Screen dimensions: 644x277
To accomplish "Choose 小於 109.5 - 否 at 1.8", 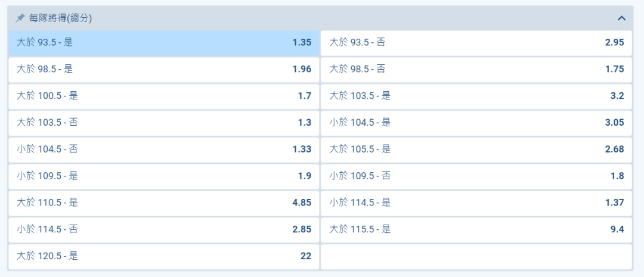I will coord(476,176).
